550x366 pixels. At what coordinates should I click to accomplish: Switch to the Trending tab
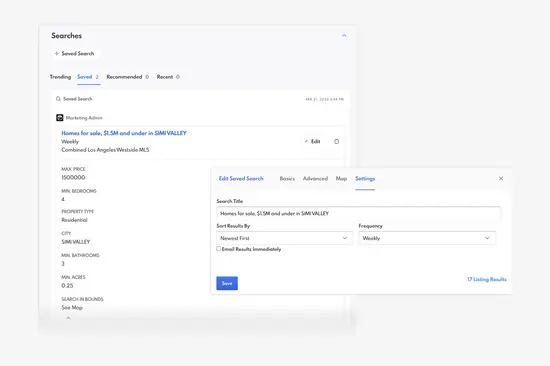(60, 77)
